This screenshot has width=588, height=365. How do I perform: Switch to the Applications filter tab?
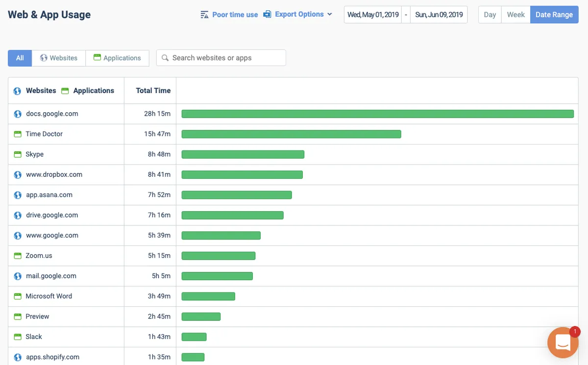point(117,58)
